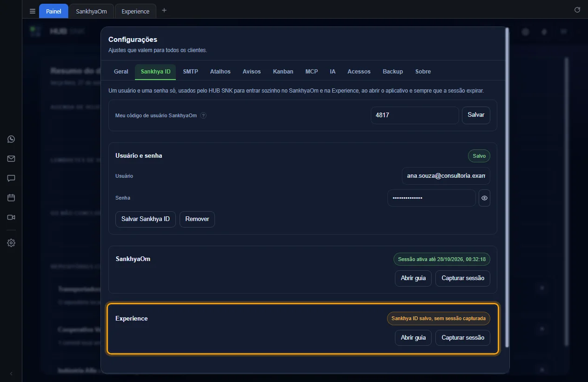The height and width of the screenshot is (382, 588).
Task: Open the mail sidebar icon
Action: click(11, 159)
